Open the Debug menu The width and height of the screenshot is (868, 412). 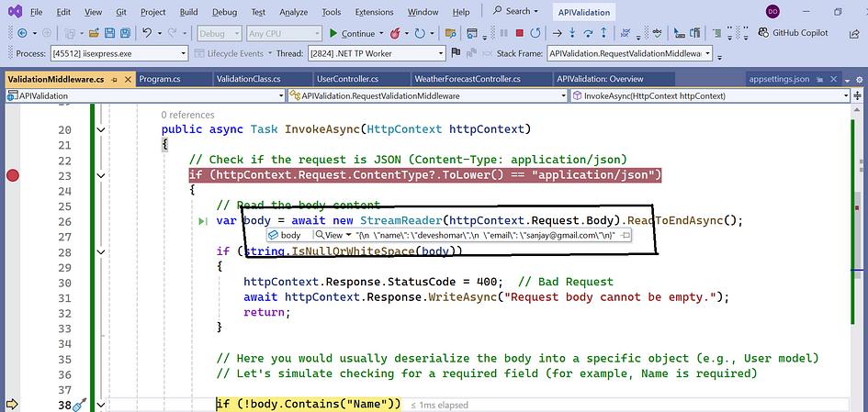click(224, 12)
